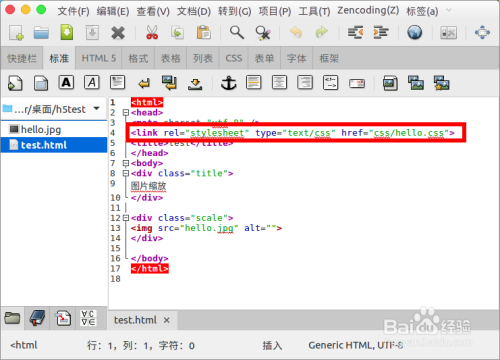Image resolution: width=500 pixels, height=360 pixels.
Task: Collapse the div class scale fold marker
Action: [126, 218]
